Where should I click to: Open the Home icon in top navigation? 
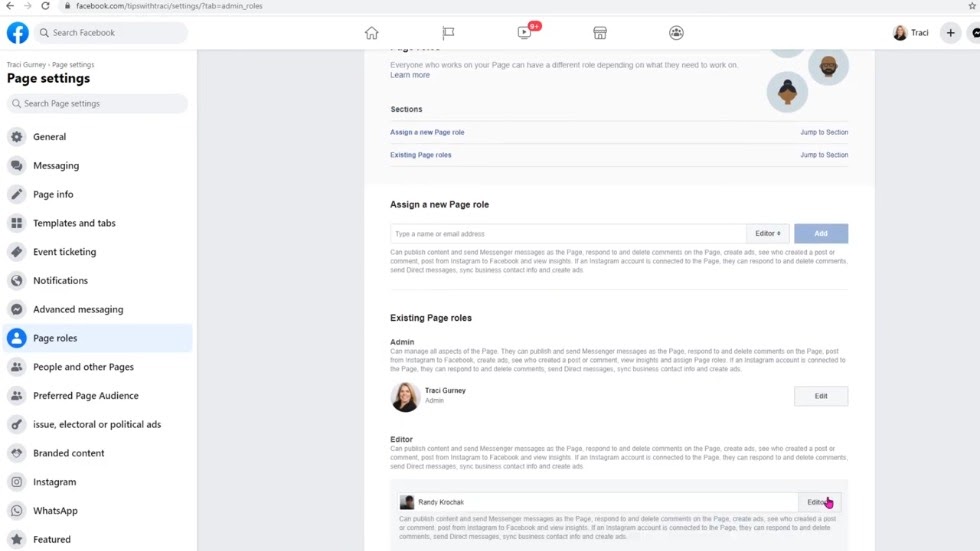[372, 32]
